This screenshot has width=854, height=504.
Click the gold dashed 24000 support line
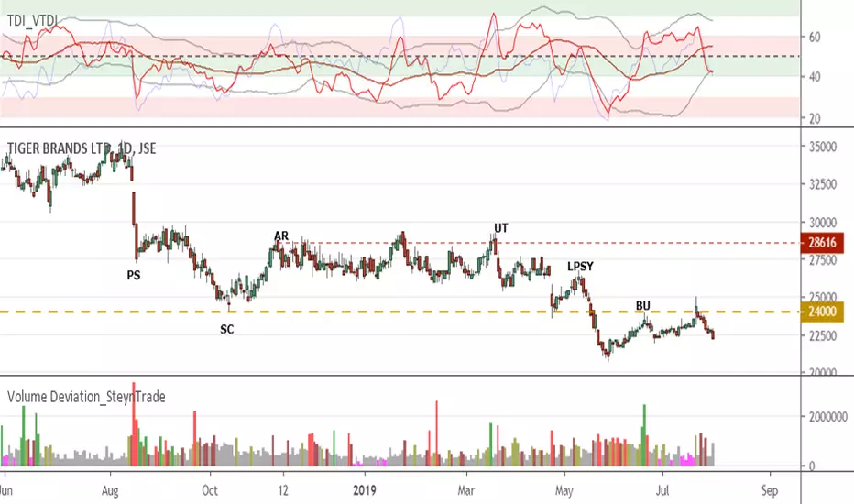(400, 312)
